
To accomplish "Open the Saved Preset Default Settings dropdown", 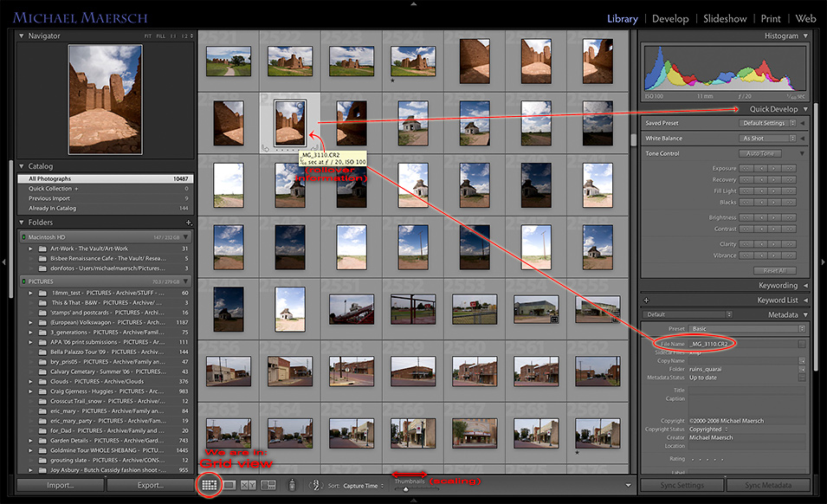I will pos(767,122).
